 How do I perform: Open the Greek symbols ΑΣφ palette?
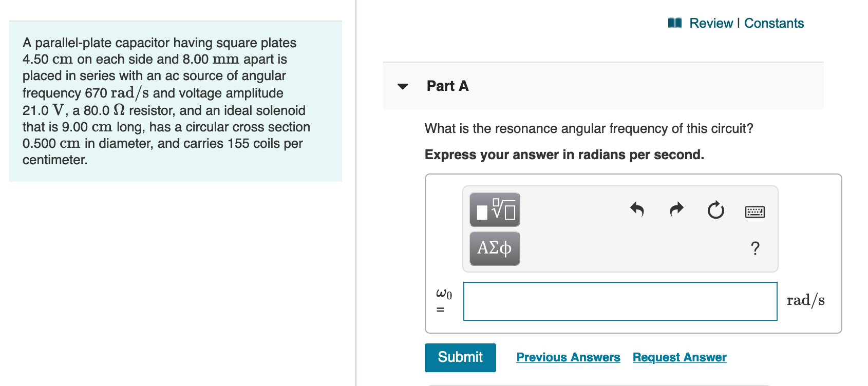tap(494, 248)
